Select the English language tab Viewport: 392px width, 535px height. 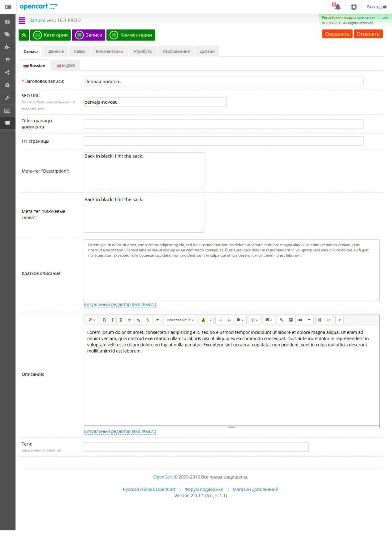(x=66, y=65)
